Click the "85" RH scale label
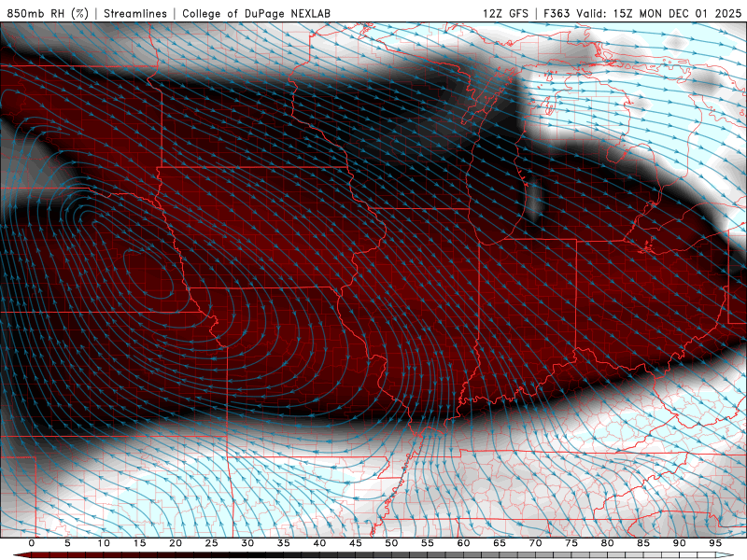The width and height of the screenshot is (747, 560). (643, 543)
